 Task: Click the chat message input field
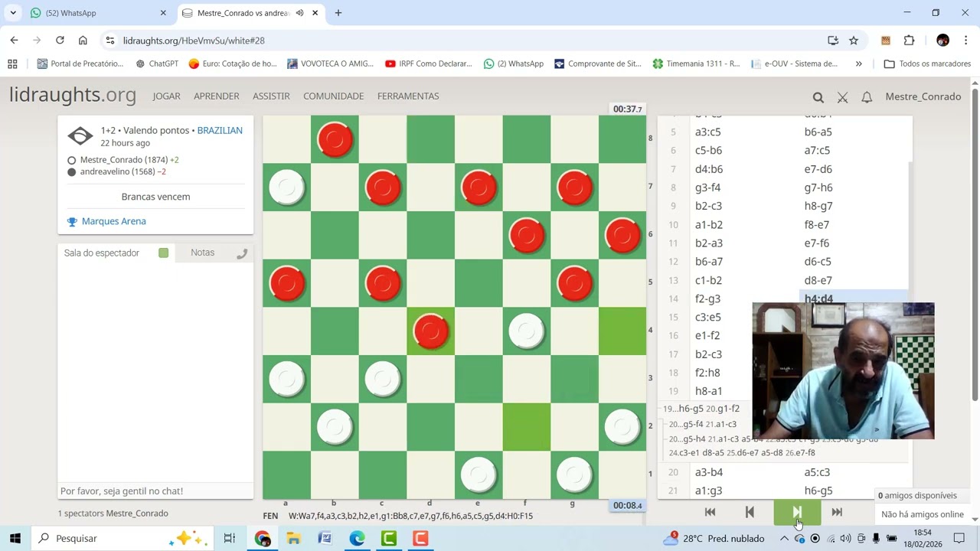point(155,491)
